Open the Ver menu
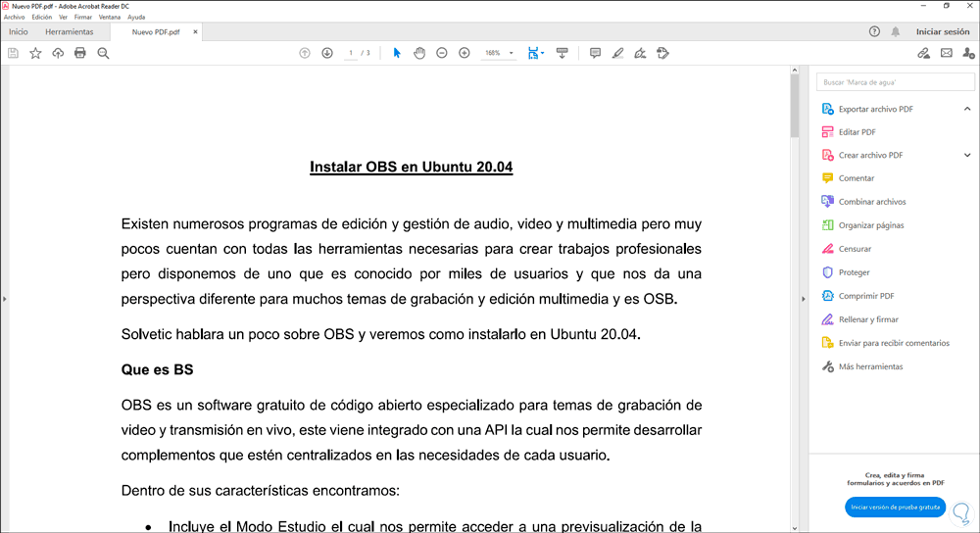Screen dimensions: 980x533 point(63,18)
